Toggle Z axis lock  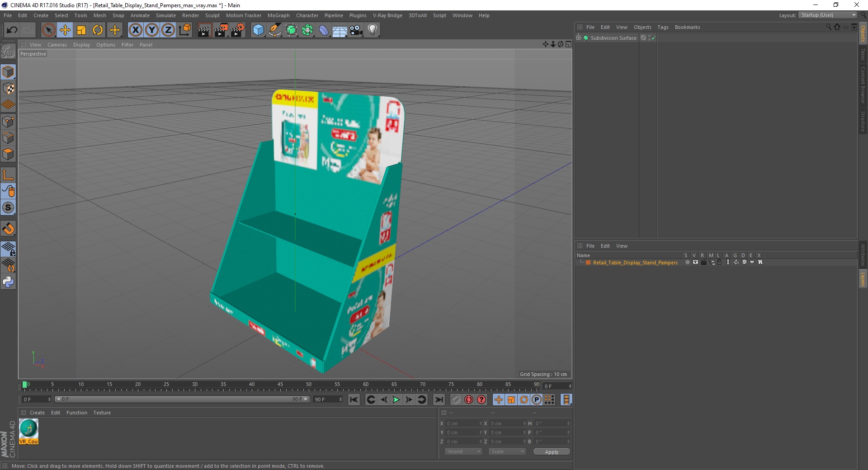(x=168, y=30)
